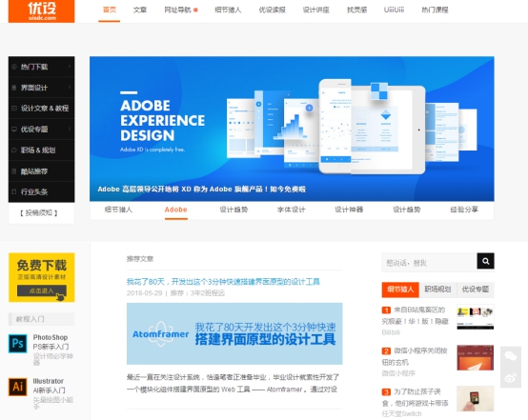Open the 细节猎人 top nav item
This screenshot has height=420, width=528.
(x=228, y=10)
